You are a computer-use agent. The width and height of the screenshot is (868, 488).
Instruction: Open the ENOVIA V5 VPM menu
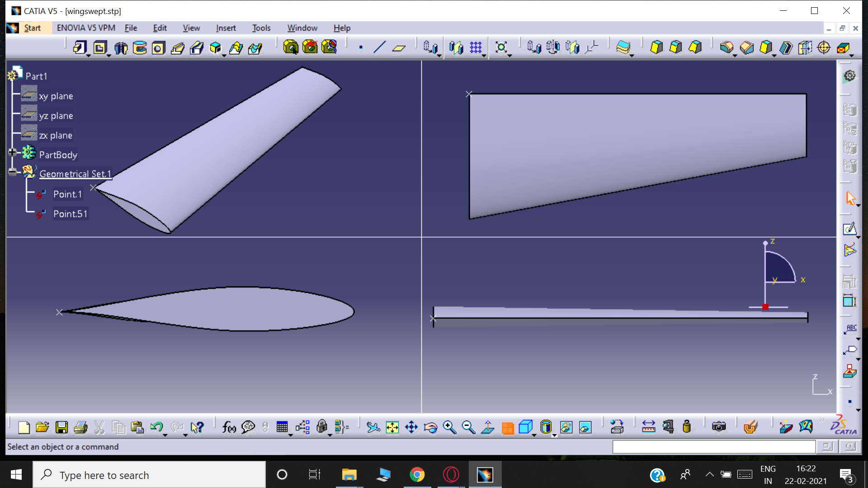click(x=86, y=28)
